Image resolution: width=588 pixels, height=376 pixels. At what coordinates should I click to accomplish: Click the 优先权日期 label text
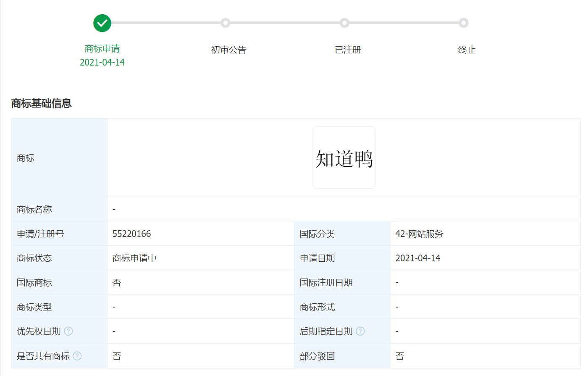[x=39, y=331]
